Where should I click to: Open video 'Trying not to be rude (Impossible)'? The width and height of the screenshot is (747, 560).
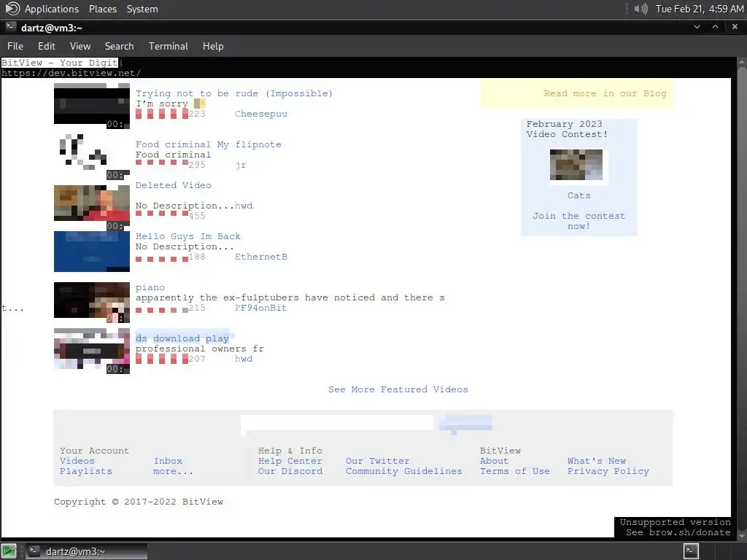pyautogui.click(x=234, y=93)
